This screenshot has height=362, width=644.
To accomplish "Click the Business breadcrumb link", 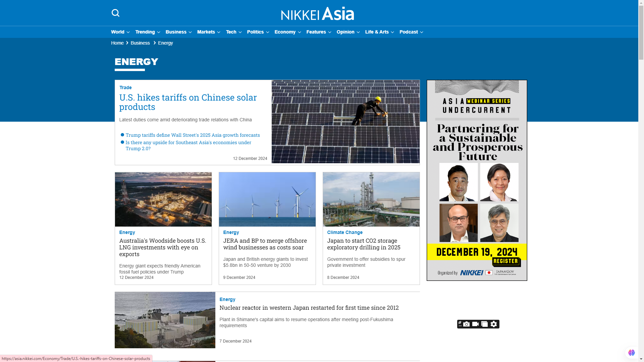I will click(140, 43).
